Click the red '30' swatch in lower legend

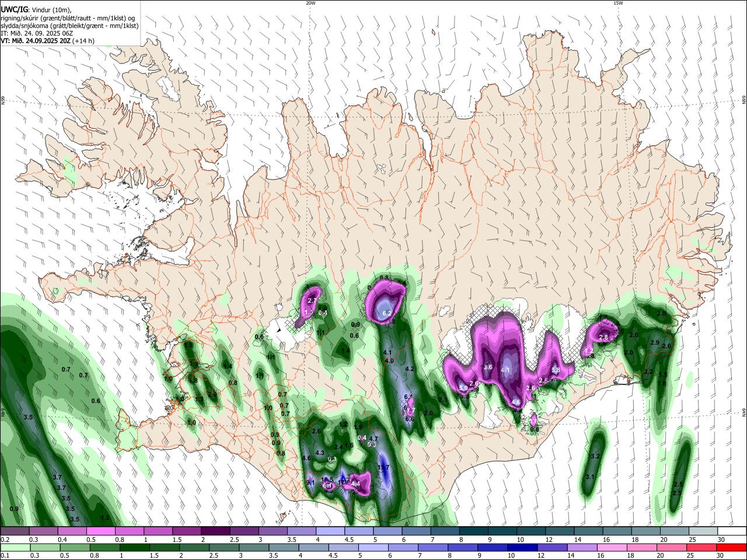pyautogui.click(x=732, y=547)
